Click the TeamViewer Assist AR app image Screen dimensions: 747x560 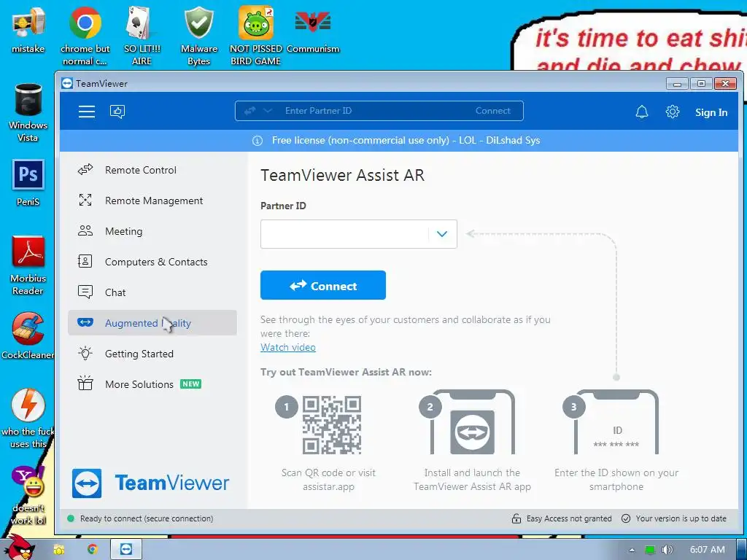click(x=473, y=432)
